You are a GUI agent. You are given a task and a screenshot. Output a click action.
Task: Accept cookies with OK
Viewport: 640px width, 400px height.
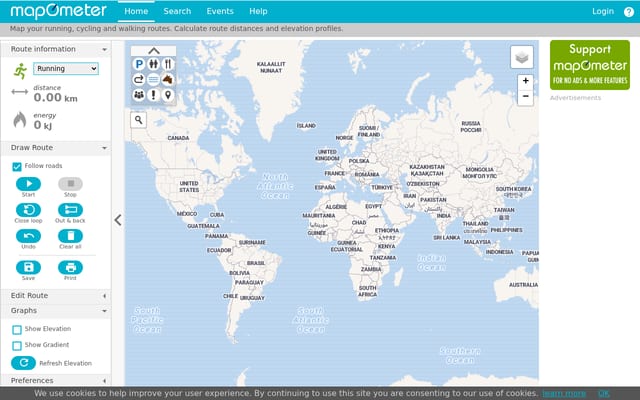[x=604, y=393]
